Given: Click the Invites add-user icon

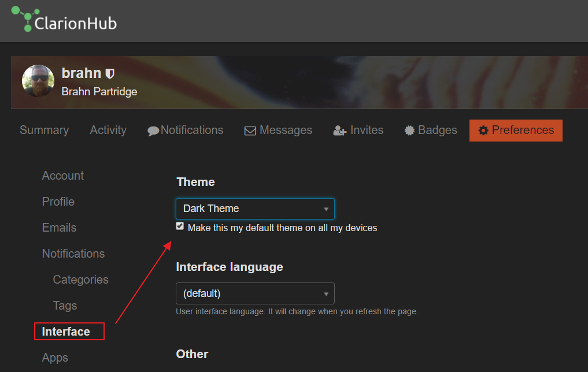Looking at the screenshot, I should 339,131.
